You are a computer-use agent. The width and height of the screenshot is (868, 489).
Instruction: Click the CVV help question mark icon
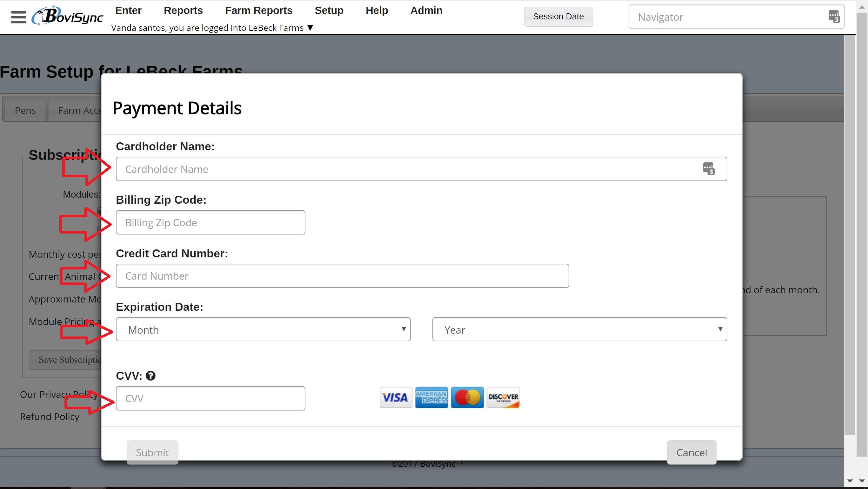pos(150,376)
